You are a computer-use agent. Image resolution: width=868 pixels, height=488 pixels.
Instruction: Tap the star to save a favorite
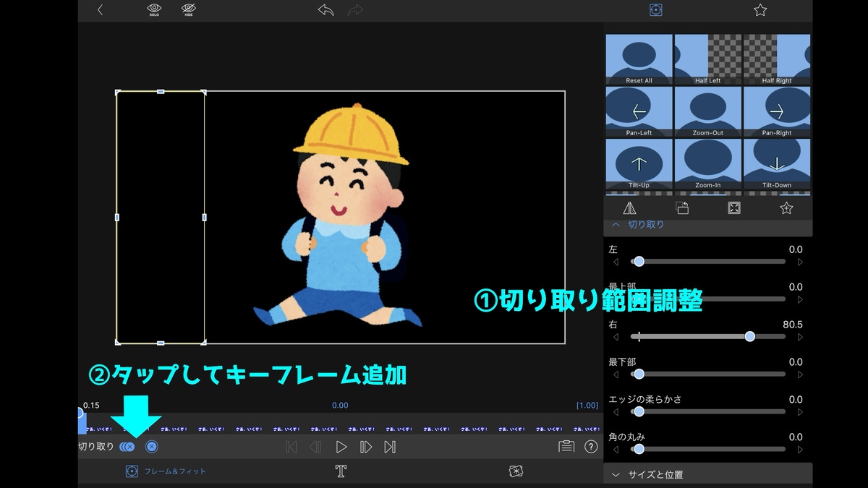786,207
